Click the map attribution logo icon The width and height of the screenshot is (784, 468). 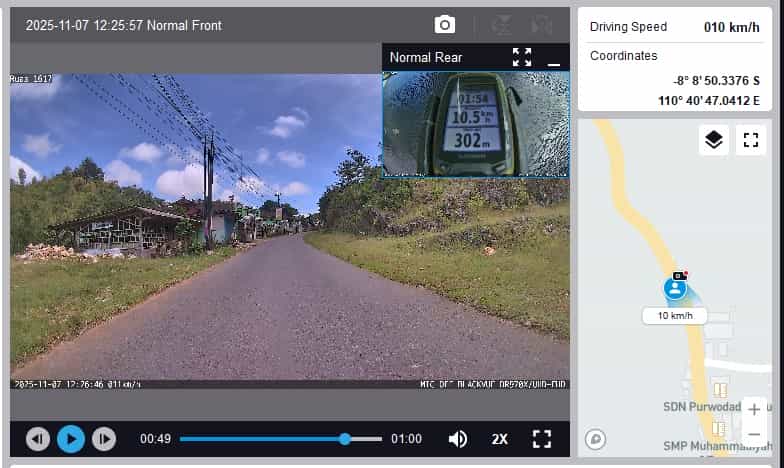(x=596, y=440)
